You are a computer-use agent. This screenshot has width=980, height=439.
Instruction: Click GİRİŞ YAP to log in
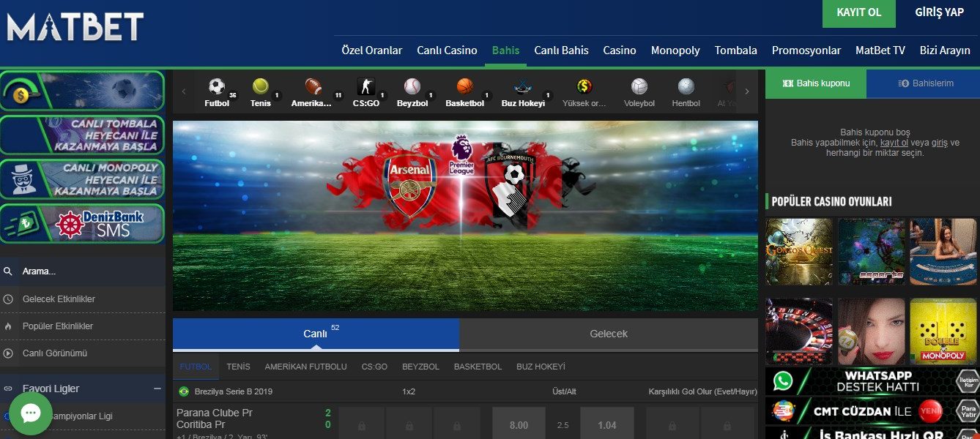939,13
